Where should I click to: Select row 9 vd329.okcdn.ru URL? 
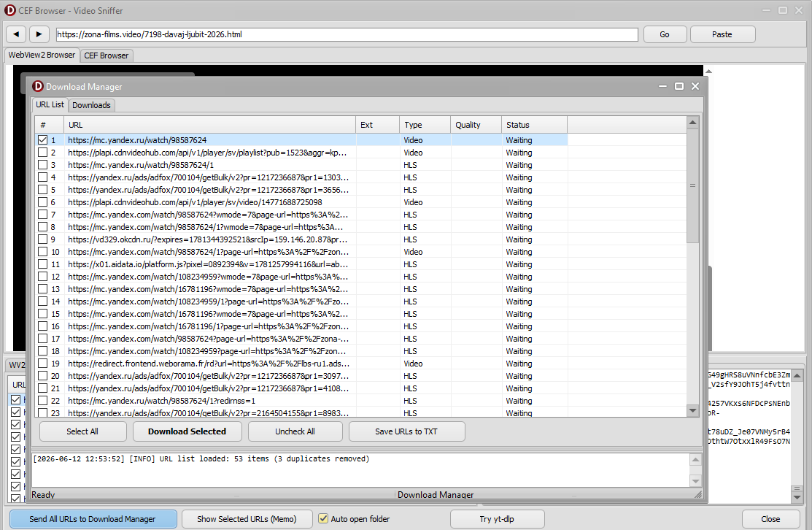(207, 239)
